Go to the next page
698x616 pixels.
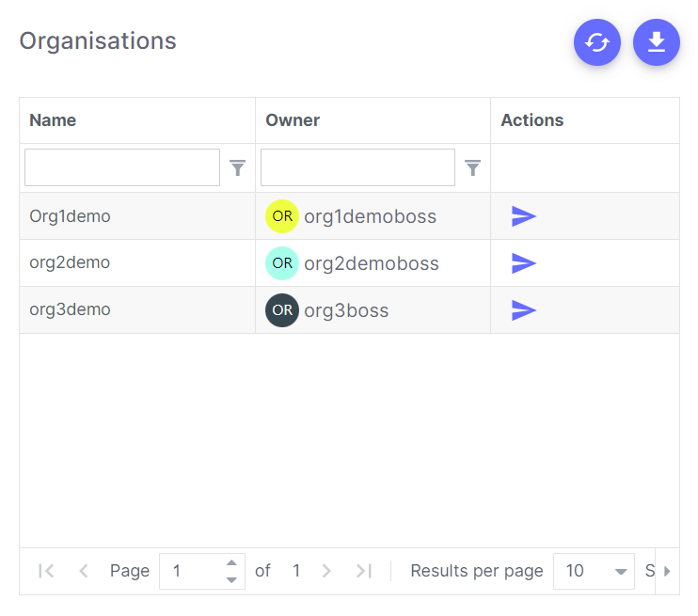(x=326, y=571)
